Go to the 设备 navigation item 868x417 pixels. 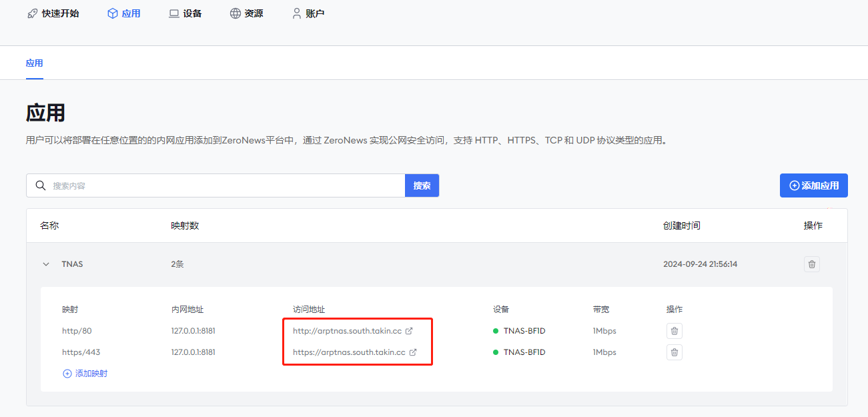click(x=185, y=13)
